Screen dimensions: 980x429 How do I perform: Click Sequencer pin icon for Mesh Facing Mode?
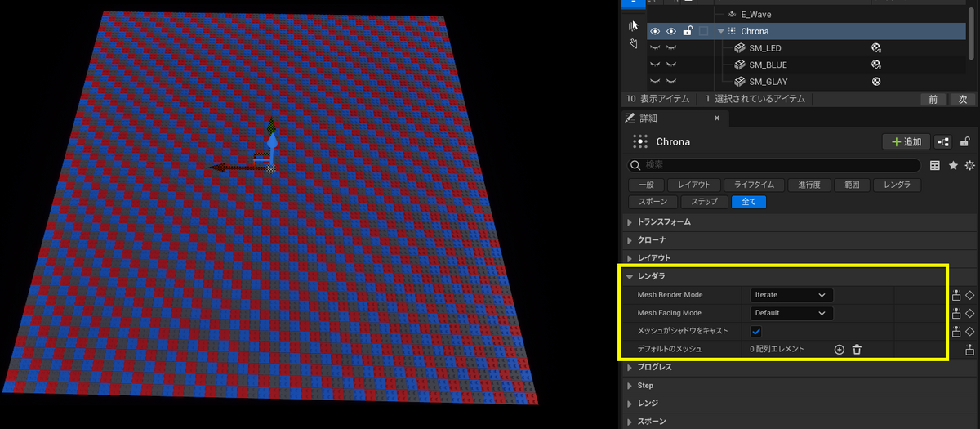click(956, 313)
